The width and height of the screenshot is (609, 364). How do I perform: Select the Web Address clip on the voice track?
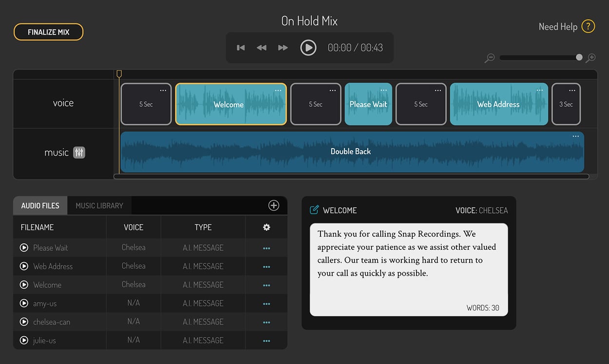coord(499,104)
